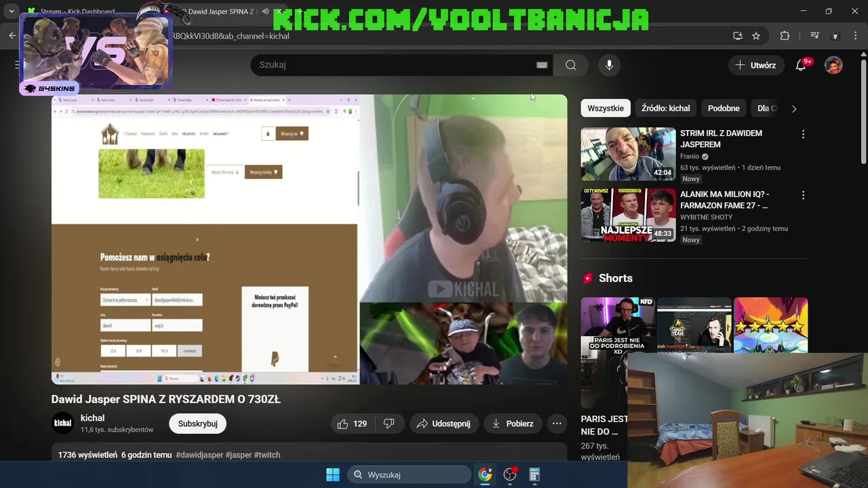Open YouTube notifications bell
868x488 pixels.
[801, 65]
